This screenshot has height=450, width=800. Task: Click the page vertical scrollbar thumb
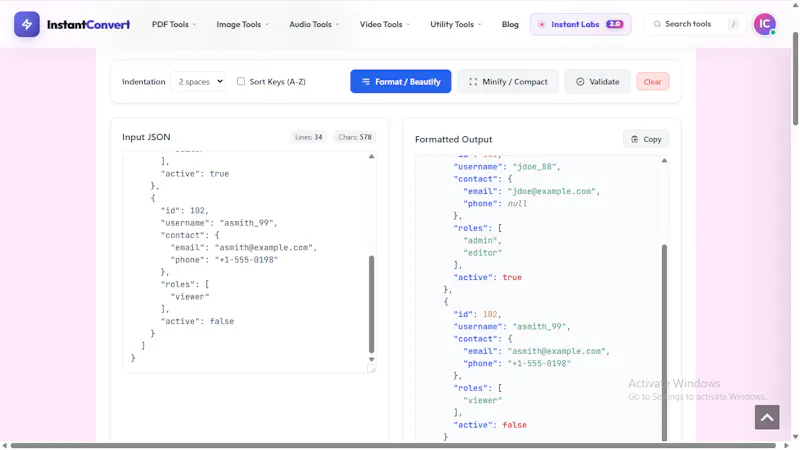point(795,79)
